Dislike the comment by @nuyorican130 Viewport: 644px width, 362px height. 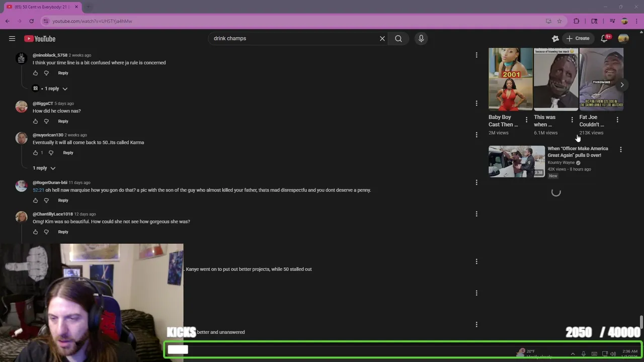pos(51,153)
